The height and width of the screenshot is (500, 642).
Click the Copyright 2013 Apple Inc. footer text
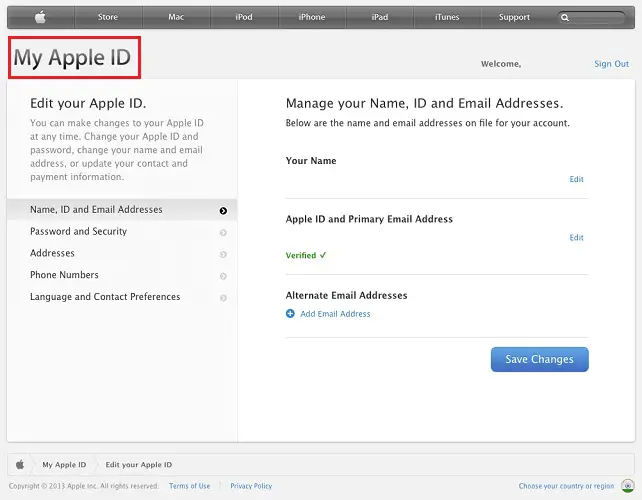84,486
